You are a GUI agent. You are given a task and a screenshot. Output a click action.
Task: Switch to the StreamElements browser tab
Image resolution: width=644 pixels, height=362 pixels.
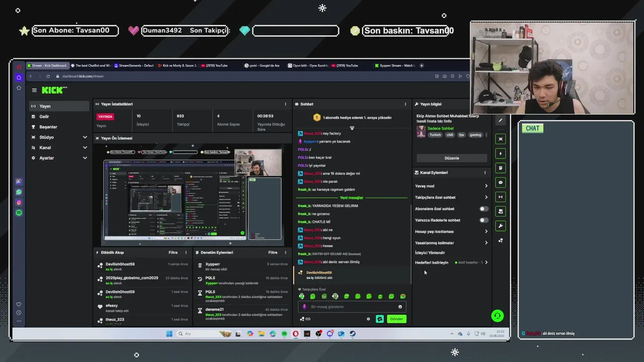pos(134,65)
